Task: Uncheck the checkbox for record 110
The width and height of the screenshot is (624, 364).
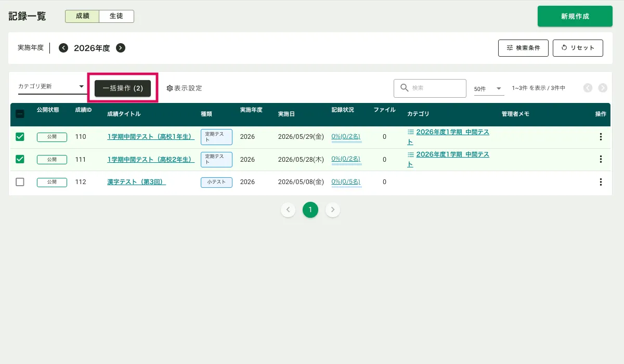Action: tap(20, 137)
